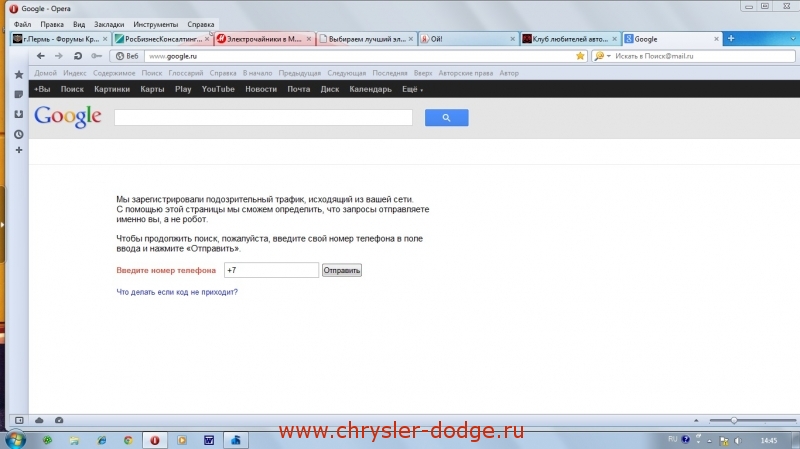Open closed tabs dropdown arrow
Viewport: 800px width, 449px height.
pyautogui.click(x=793, y=39)
